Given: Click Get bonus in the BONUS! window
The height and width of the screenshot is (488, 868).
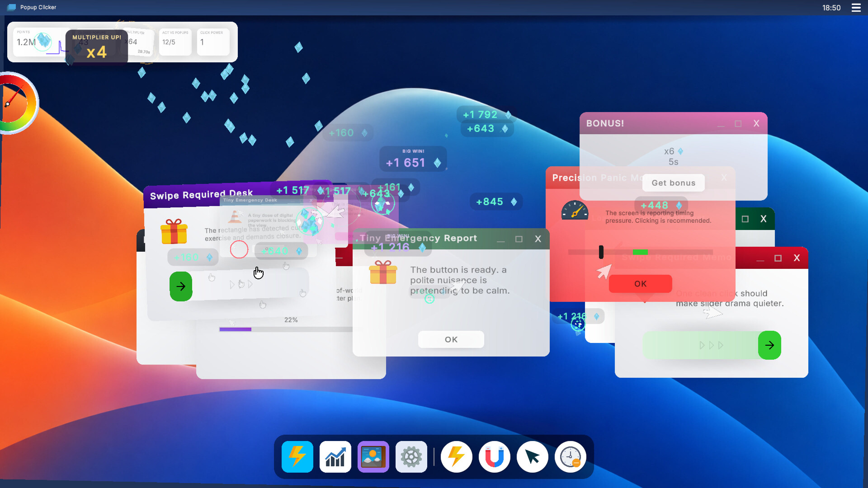Looking at the screenshot, I should pos(673,183).
